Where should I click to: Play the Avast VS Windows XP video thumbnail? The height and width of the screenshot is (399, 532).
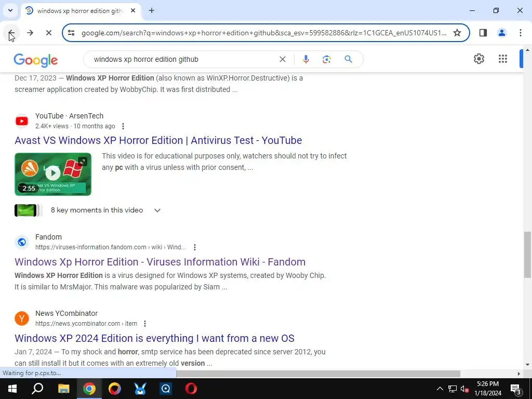click(53, 174)
